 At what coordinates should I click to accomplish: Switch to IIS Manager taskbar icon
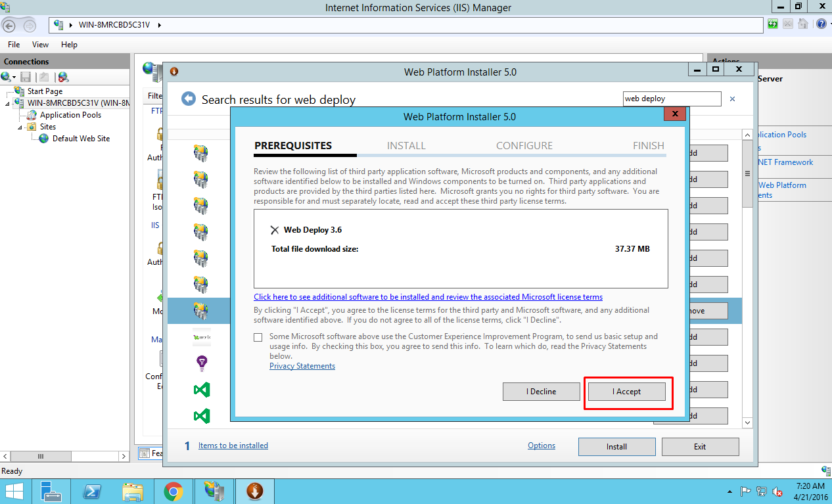214,492
